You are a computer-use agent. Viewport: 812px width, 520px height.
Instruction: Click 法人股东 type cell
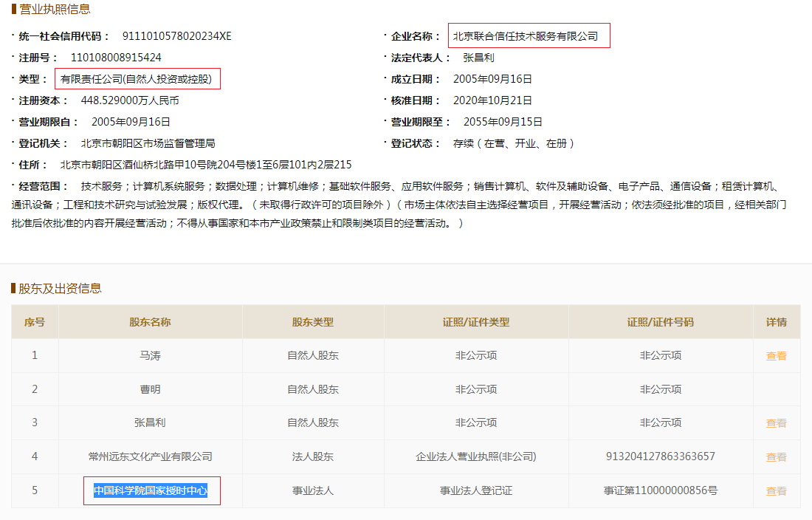coord(313,456)
